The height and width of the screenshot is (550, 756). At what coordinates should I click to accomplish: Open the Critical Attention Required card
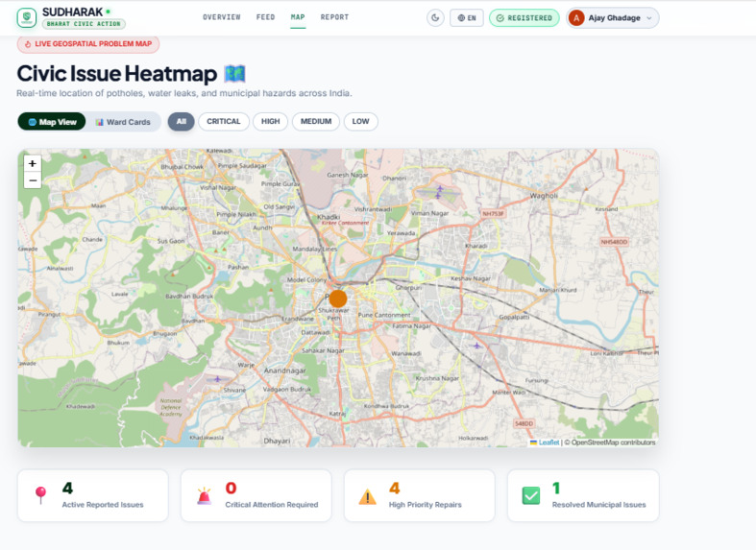(256, 495)
